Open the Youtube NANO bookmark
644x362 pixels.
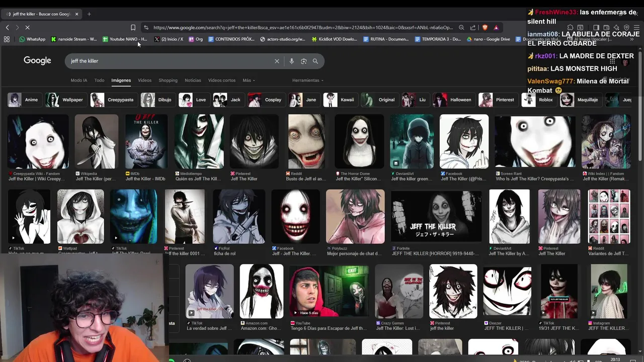pos(125,39)
